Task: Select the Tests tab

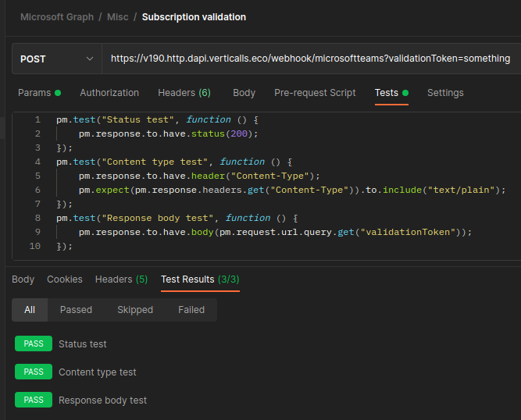Action: [x=387, y=93]
